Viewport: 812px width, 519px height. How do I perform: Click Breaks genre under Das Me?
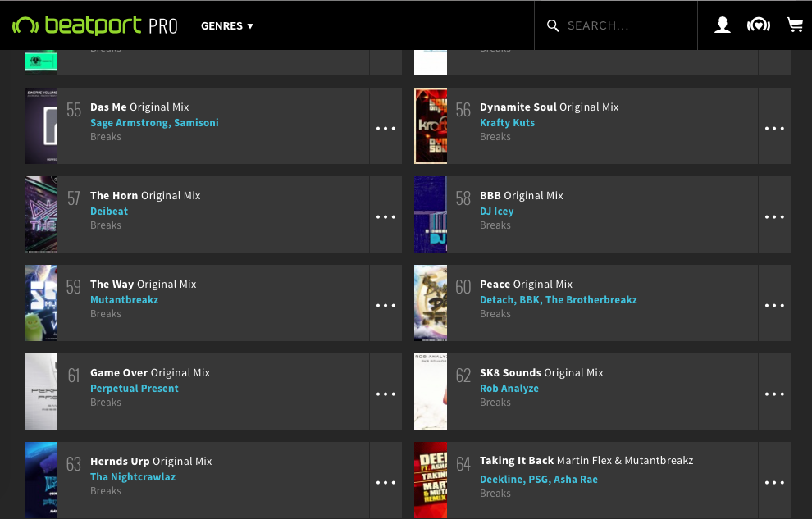click(106, 137)
